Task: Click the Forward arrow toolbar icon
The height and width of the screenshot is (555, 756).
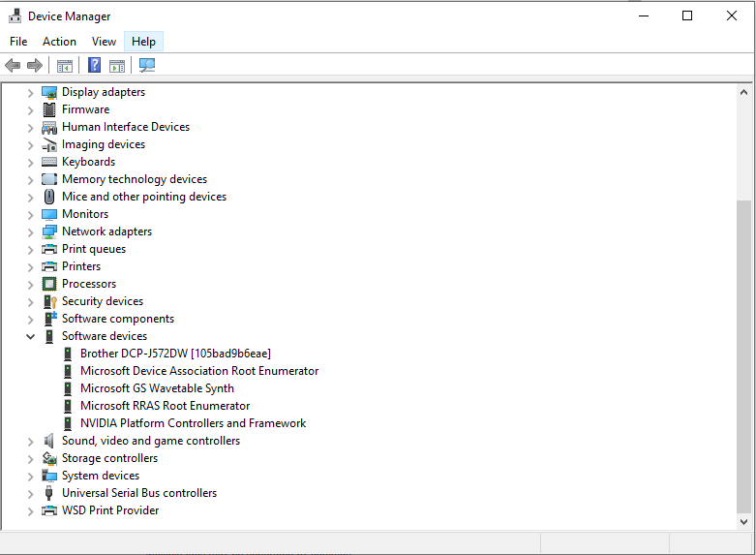Action: (35, 65)
